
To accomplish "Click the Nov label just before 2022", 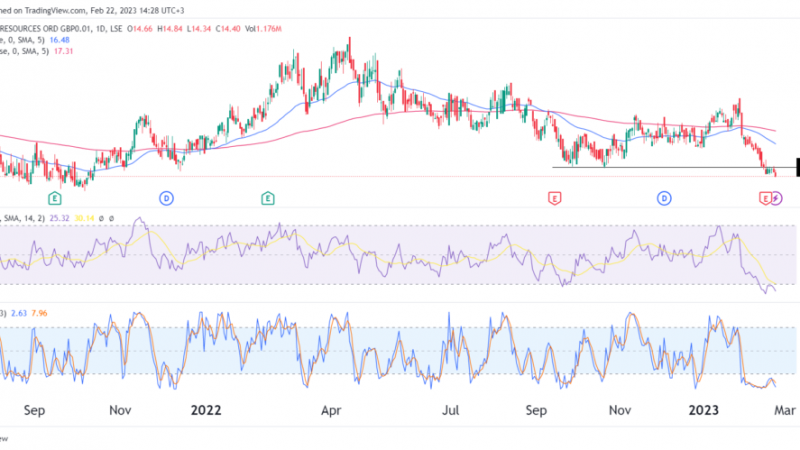I will click(120, 410).
